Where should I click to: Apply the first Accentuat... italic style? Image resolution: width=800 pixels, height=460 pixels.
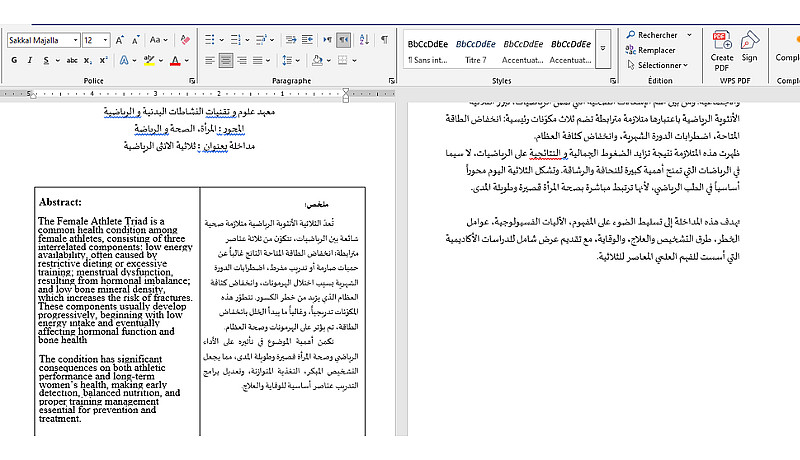523,50
